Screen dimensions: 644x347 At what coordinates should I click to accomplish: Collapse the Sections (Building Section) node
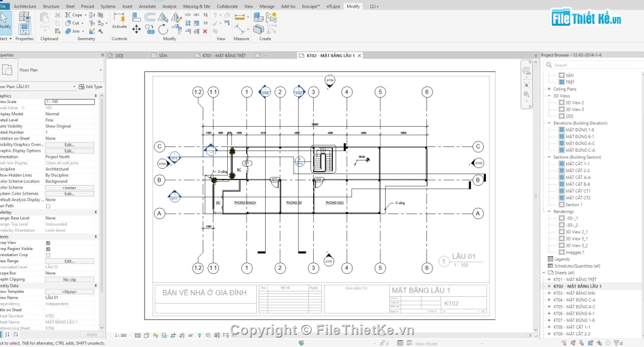pos(549,157)
